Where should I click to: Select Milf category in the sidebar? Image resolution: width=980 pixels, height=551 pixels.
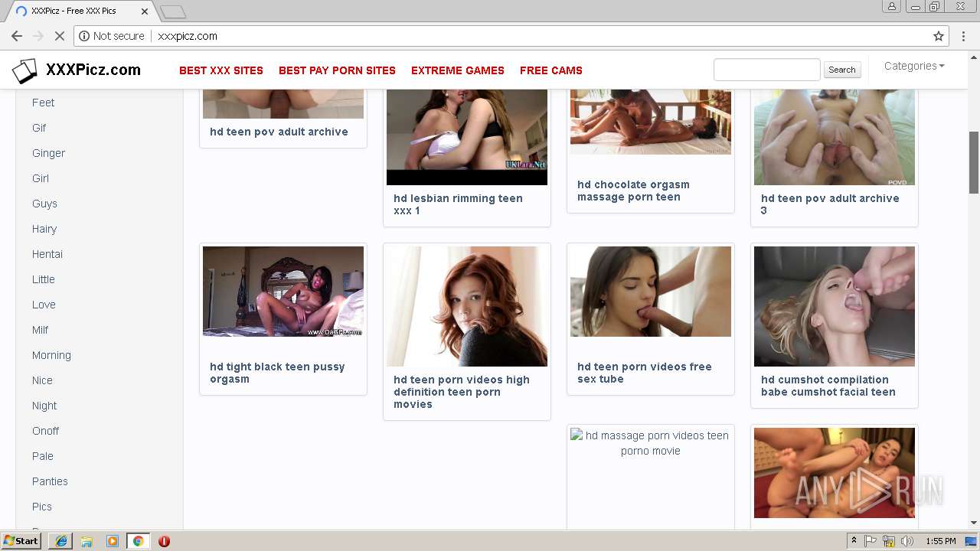[x=40, y=330]
